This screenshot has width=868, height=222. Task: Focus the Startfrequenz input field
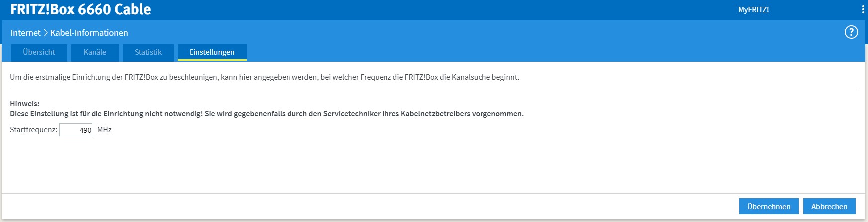76,130
